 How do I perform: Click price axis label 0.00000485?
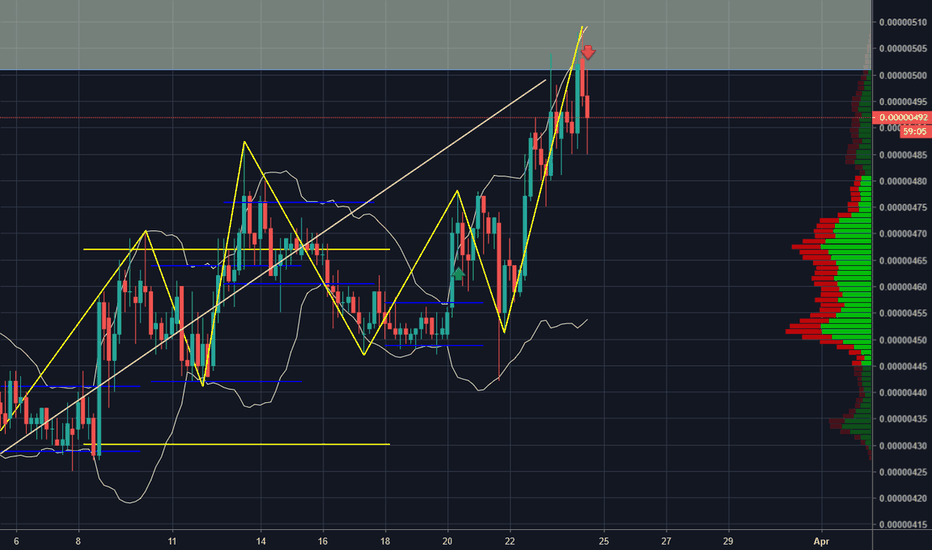(903, 155)
